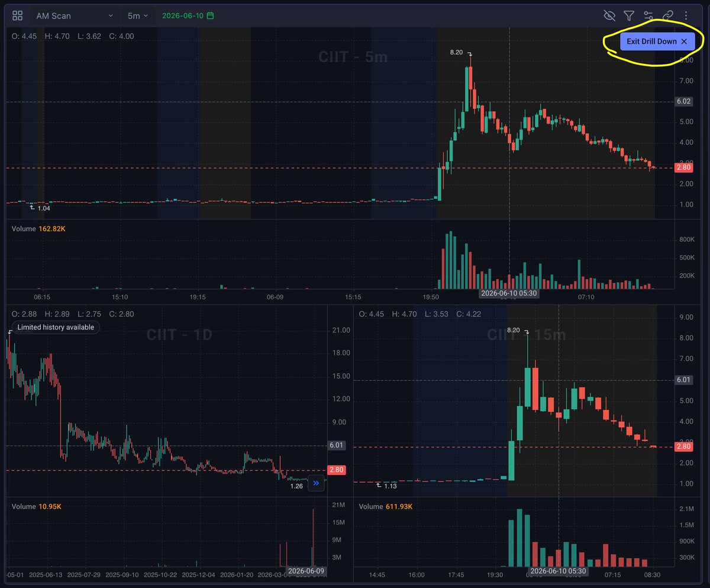Click the 2026-06-10 05:30 time label under 15m chart
Image resolution: width=710 pixels, height=588 pixels.
(x=558, y=571)
